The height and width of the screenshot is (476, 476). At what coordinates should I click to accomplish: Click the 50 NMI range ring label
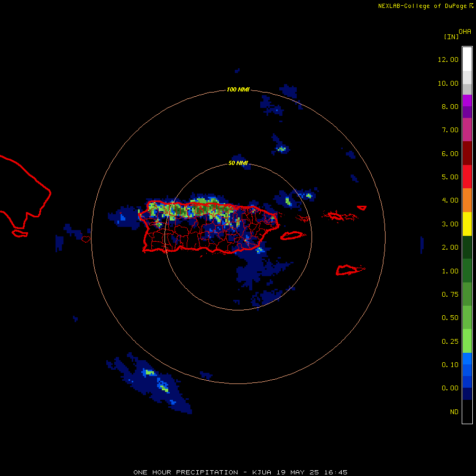[238, 163]
